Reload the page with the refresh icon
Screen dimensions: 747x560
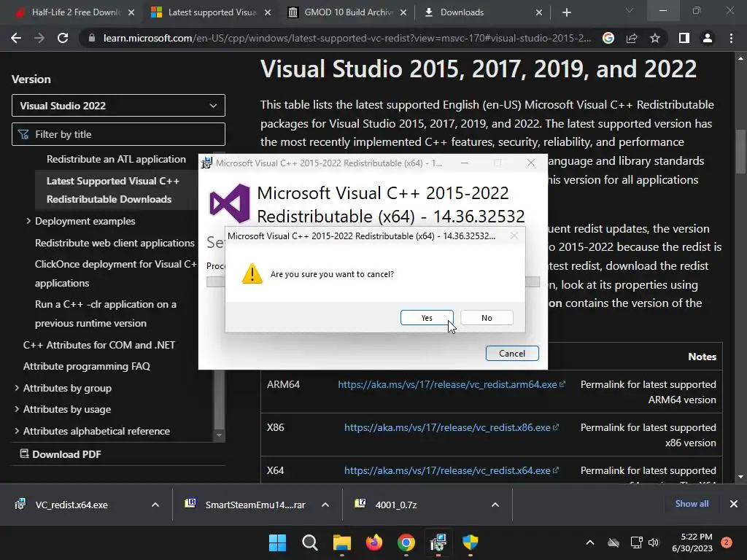click(x=63, y=38)
